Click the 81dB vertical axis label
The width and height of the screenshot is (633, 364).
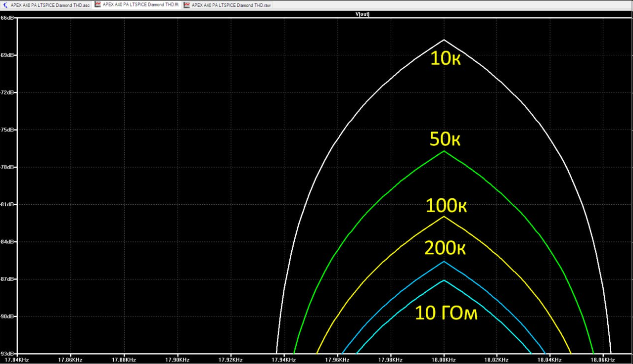point(7,204)
